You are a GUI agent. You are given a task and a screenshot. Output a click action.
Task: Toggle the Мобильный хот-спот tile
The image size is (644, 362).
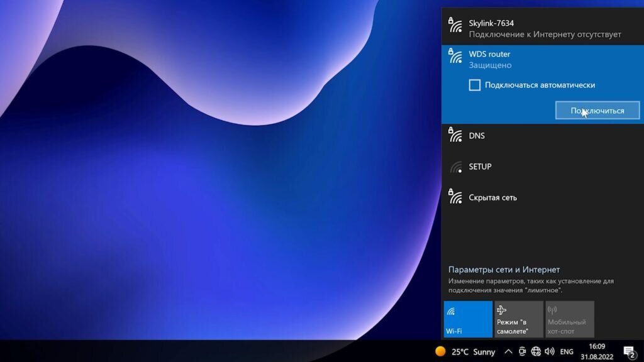coord(570,319)
